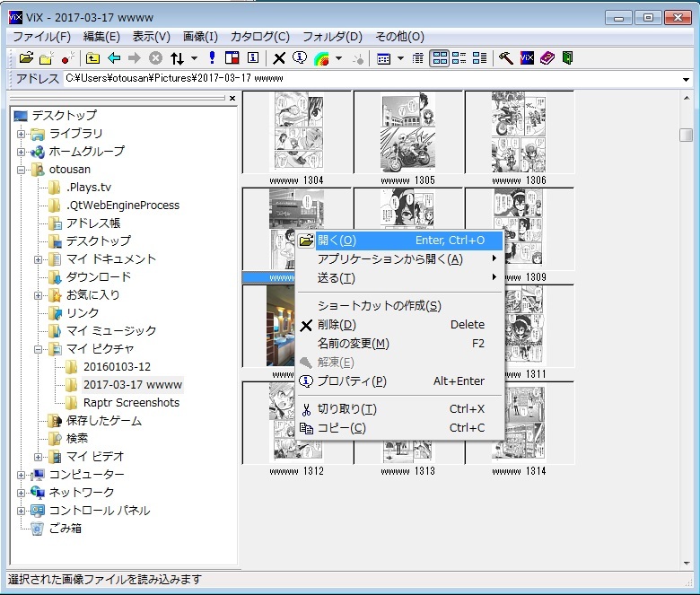
Task: Select thumbnail wwww 1306
Action: click(519, 138)
